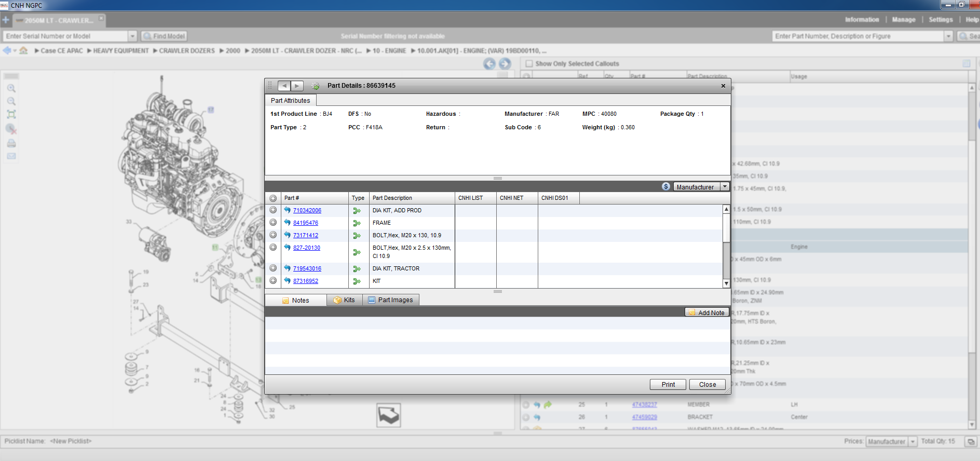Expand the Part Number search field dropdown
The width and height of the screenshot is (980, 461).
tap(948, 36)
